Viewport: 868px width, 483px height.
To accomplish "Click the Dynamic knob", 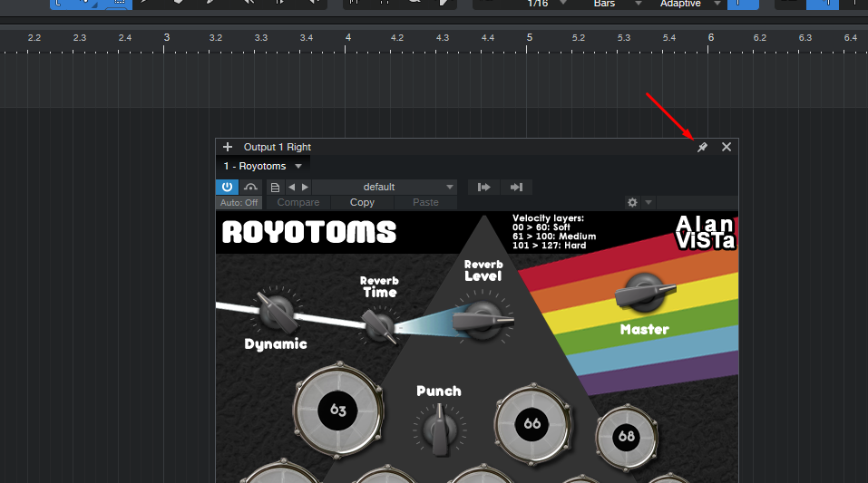I will pos(277,312).
